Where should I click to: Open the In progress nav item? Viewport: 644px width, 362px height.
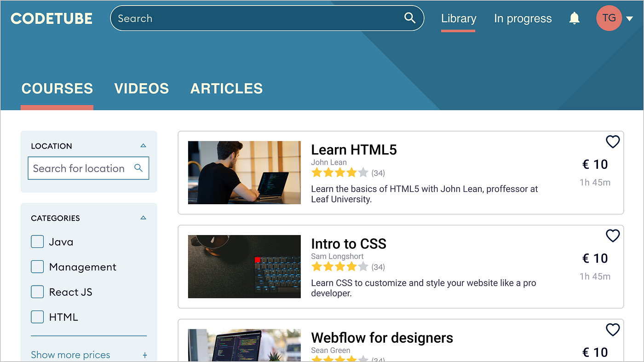tap(523, 18)
